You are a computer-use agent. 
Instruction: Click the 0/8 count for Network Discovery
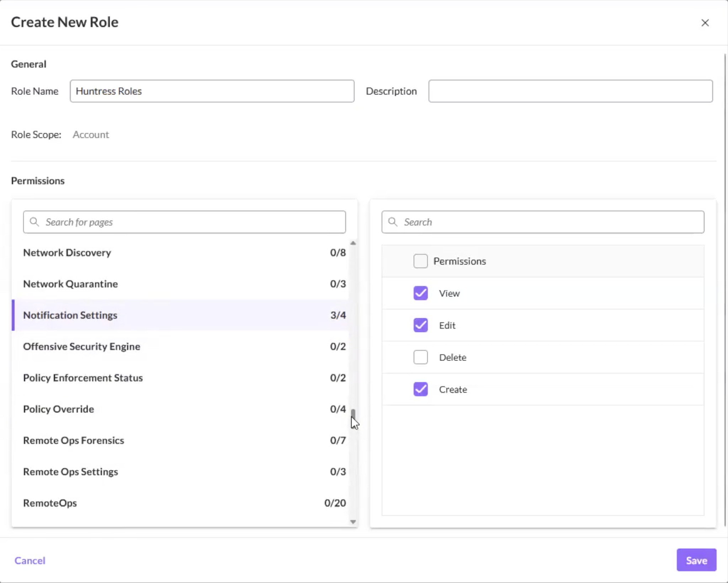click(x=338, y=253)
